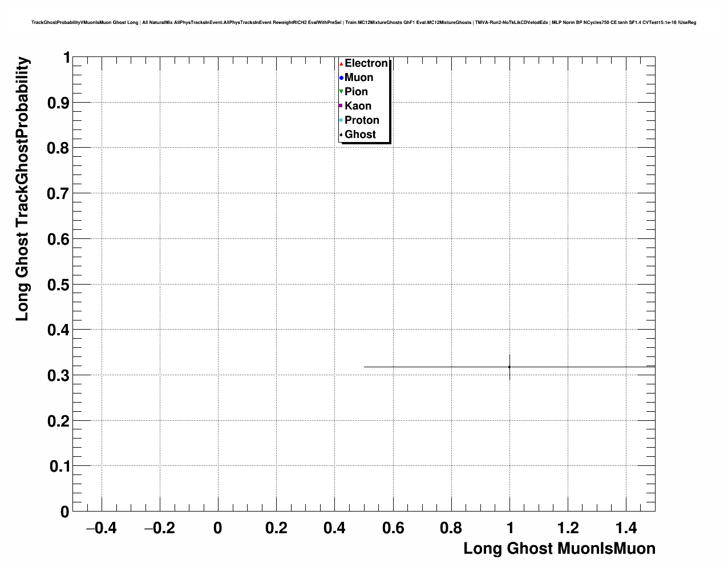Viewport: 728px width, 568px height.
Task: Click the y-axis title Long Ghost TrackGhostProbability
Action: click(22, 189)
